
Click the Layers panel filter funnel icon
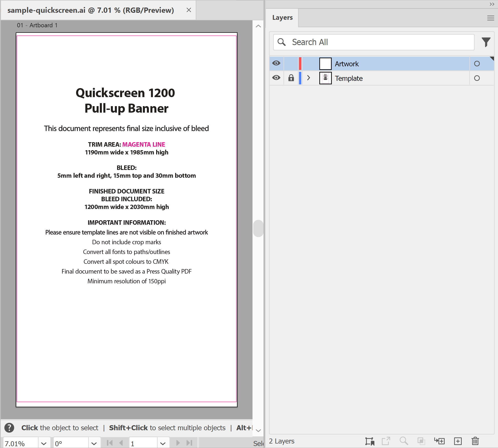click(x=486, y=42)
